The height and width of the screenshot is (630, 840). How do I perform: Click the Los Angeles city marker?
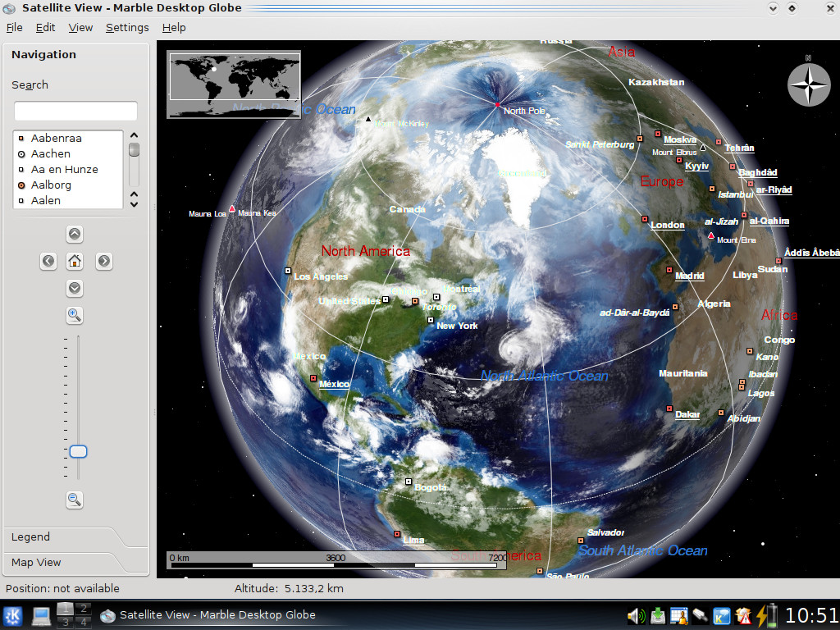tap(288, 271)
